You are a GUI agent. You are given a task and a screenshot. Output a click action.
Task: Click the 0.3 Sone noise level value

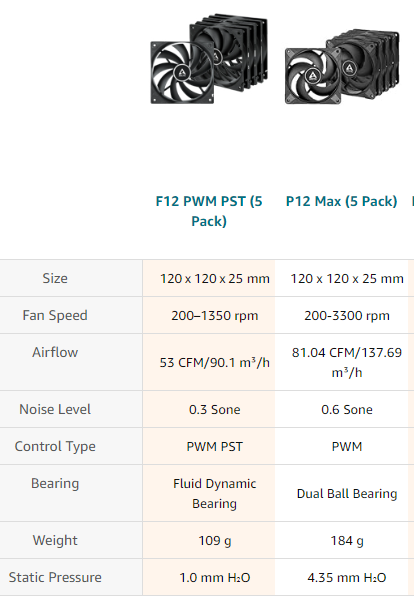[x=215, y=410]
